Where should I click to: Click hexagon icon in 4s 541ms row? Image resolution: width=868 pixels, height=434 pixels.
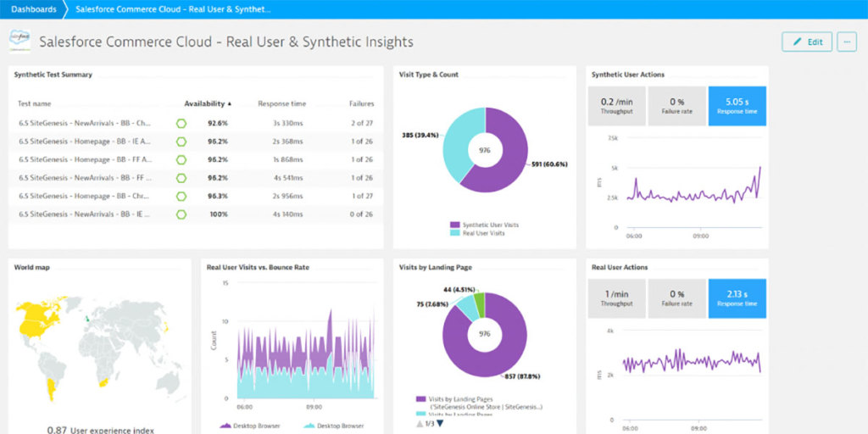pyautogui.click(x=181, y=178)
